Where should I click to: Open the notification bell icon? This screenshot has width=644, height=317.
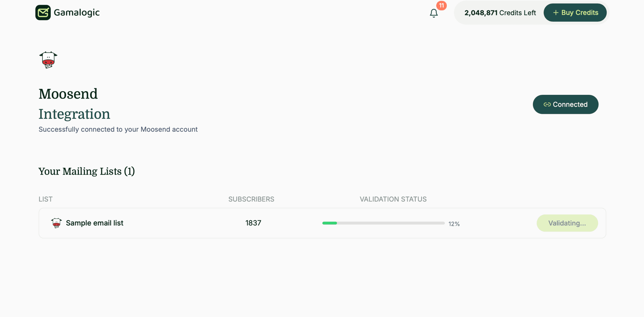(434, 13)
